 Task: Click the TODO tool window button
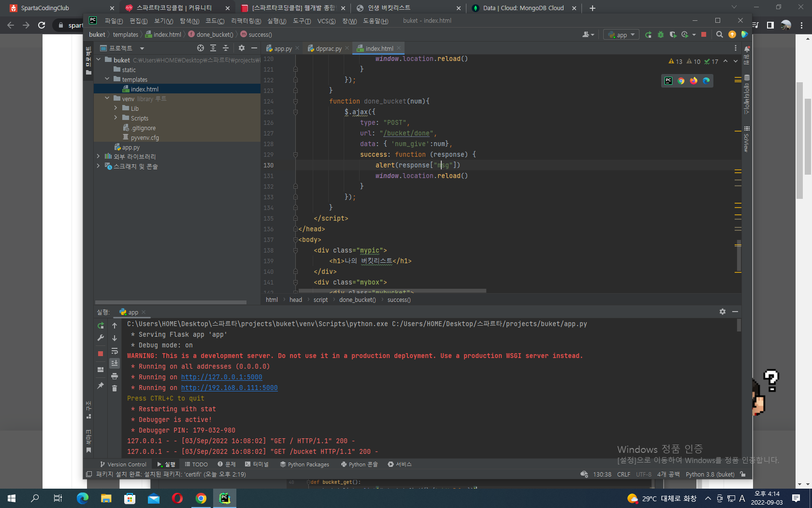[x=196, y=464]
